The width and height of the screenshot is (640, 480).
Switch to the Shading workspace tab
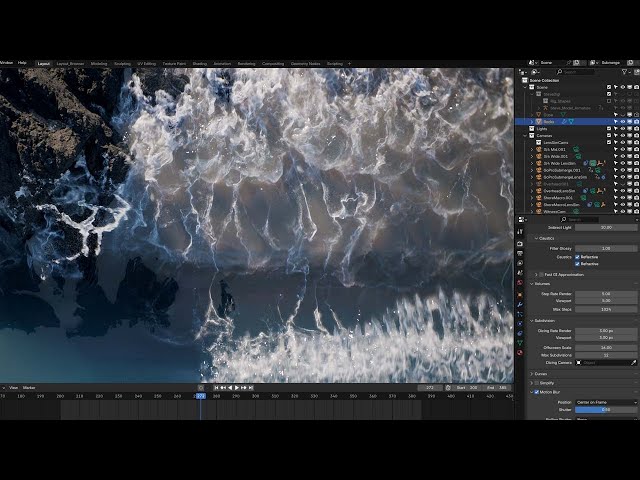click(x=200, y=64)
